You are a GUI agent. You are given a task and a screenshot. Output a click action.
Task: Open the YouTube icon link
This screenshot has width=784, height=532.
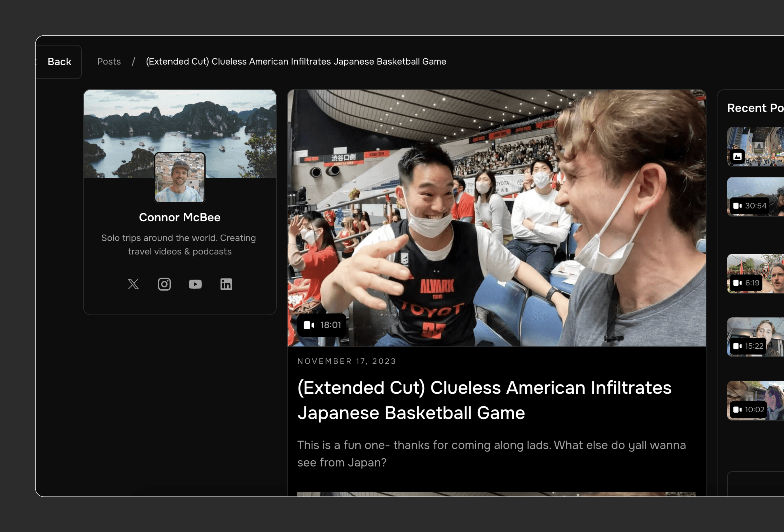click(195, 284)
